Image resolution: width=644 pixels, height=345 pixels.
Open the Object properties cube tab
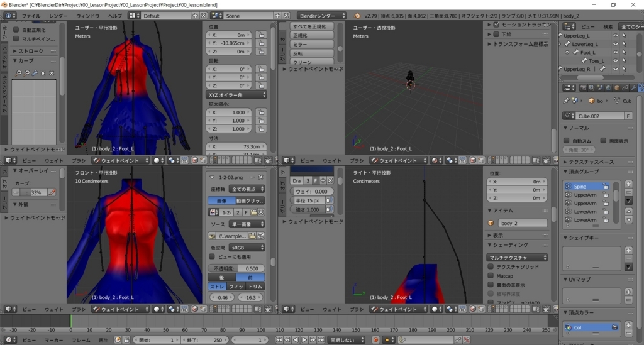coord(617,88)
